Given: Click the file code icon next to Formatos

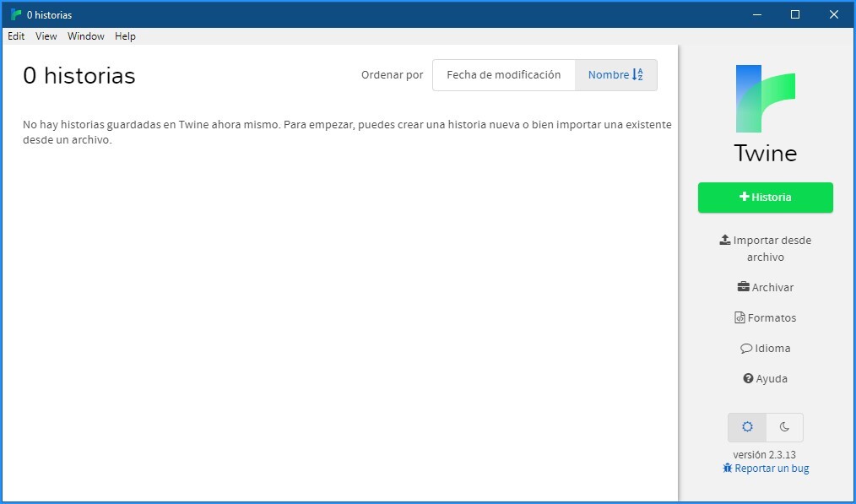Looking at the screenshot, I should [x=740, y=317].
